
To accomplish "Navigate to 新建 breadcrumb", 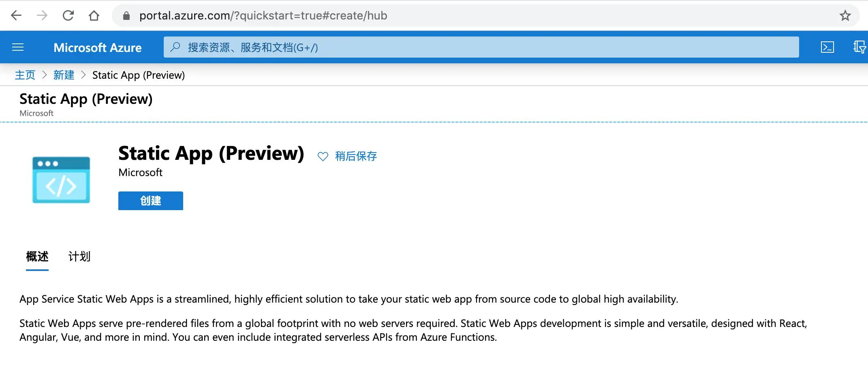I will 64,75.
